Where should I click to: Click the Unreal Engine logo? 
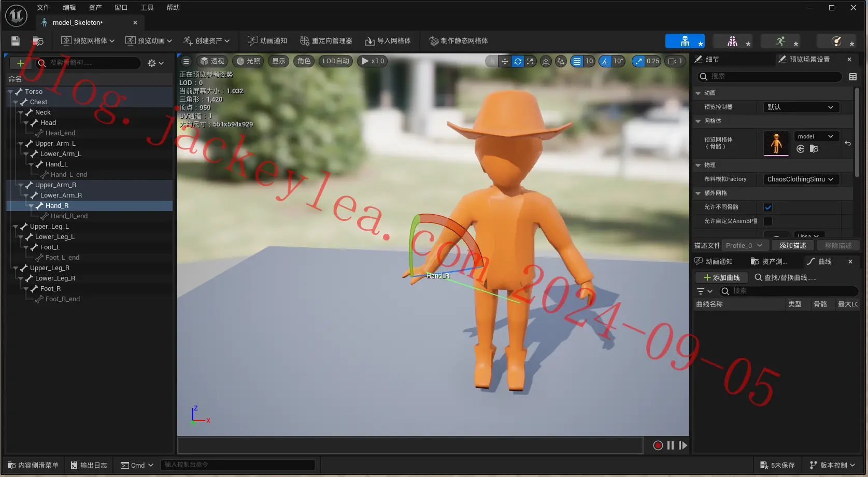pos(16,16)
